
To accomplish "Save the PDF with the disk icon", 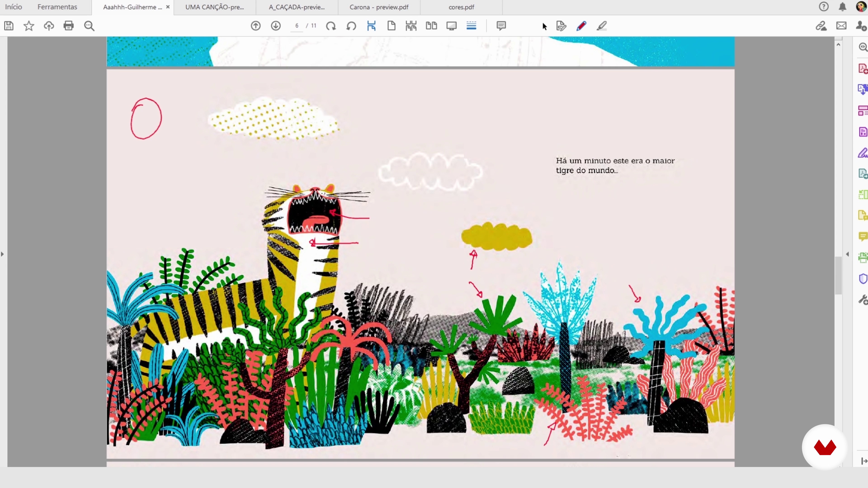I will (x=9, y=26).
